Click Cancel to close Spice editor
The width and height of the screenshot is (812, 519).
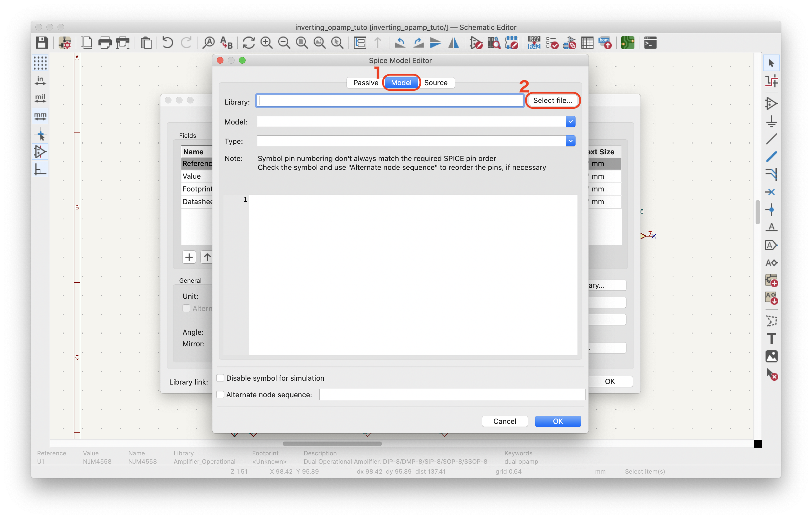504,421
